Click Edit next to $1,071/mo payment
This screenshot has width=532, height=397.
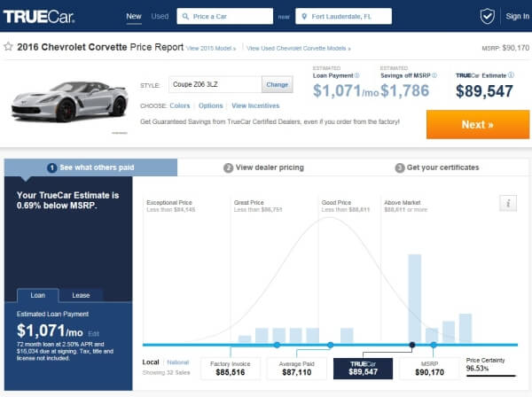coord(93,333)
